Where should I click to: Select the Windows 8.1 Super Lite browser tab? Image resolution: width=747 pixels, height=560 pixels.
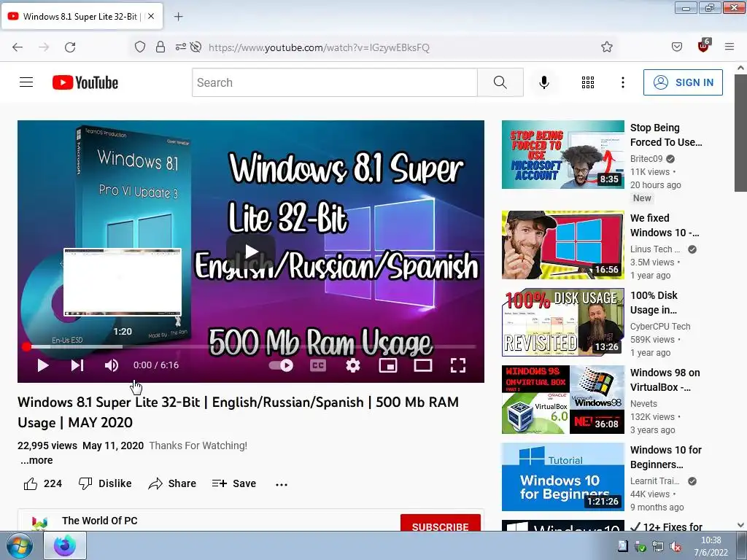(82, 16)
